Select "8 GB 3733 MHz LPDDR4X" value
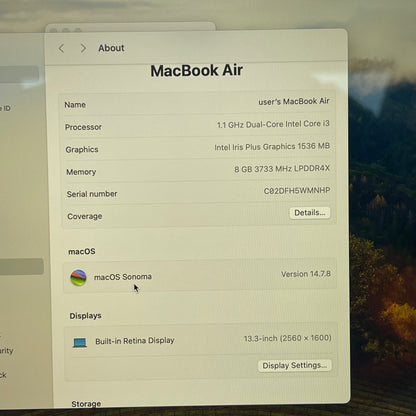Image resolution: width=416 pixels, height=416 pixels. pyautogui.click(x=282, y=169)
